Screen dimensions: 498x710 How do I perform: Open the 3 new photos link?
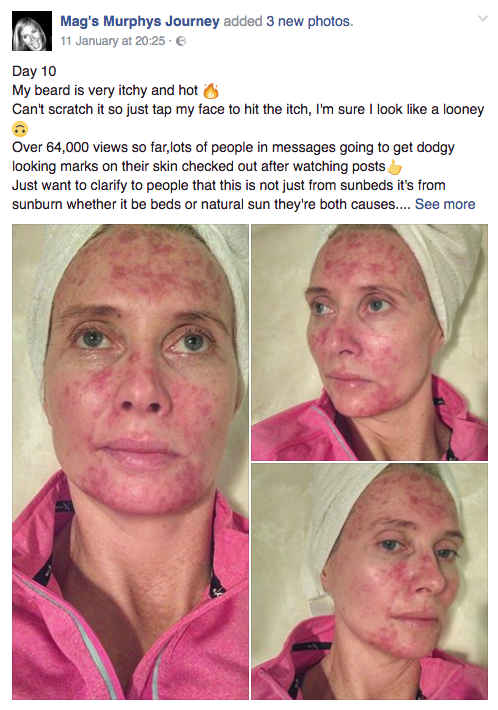coord(309,21)
